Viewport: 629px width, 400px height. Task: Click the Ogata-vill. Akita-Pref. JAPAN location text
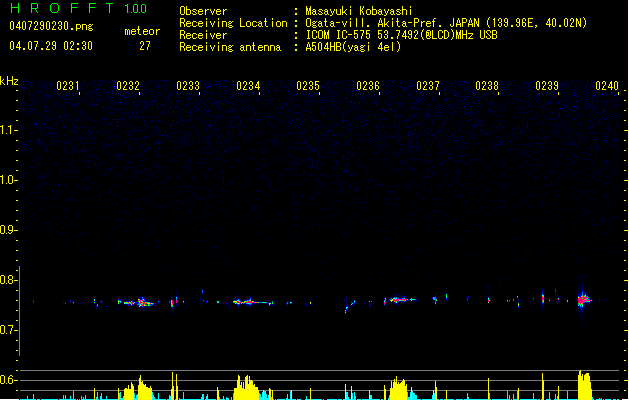[x=446, y=23]
